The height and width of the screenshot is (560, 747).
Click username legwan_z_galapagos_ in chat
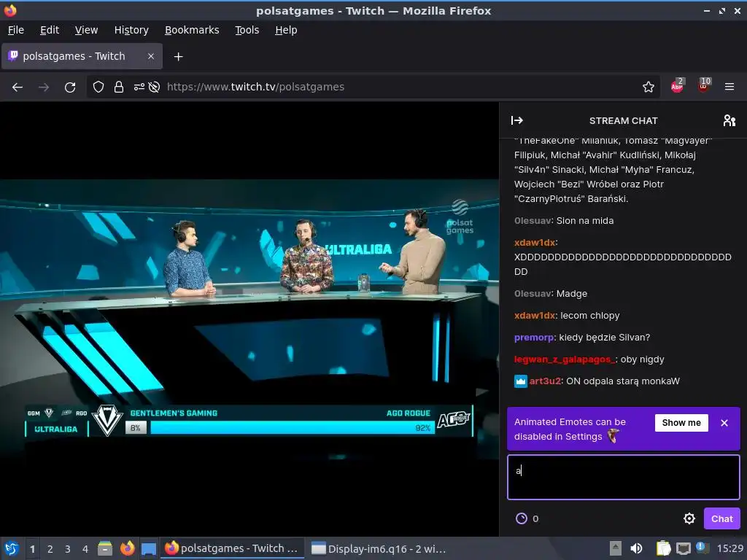click(565, 359)
